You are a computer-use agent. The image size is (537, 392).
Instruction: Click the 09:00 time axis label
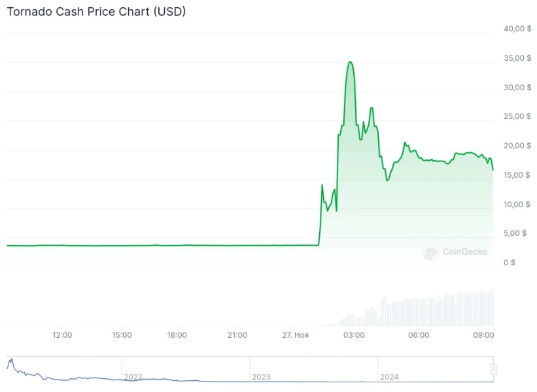click(x=483, y=335)
